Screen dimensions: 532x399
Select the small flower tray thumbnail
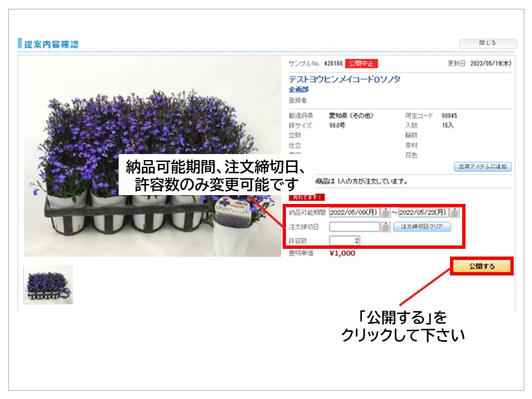point(48,285)
